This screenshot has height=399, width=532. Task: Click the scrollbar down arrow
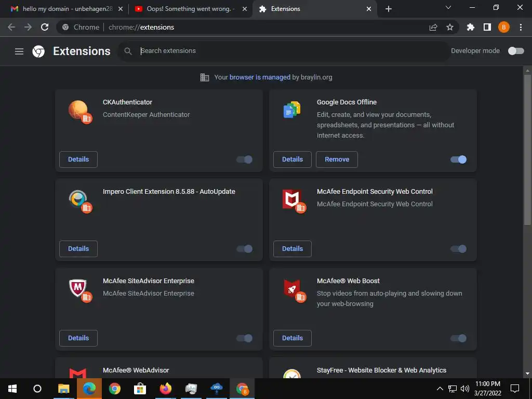[527, 374]
